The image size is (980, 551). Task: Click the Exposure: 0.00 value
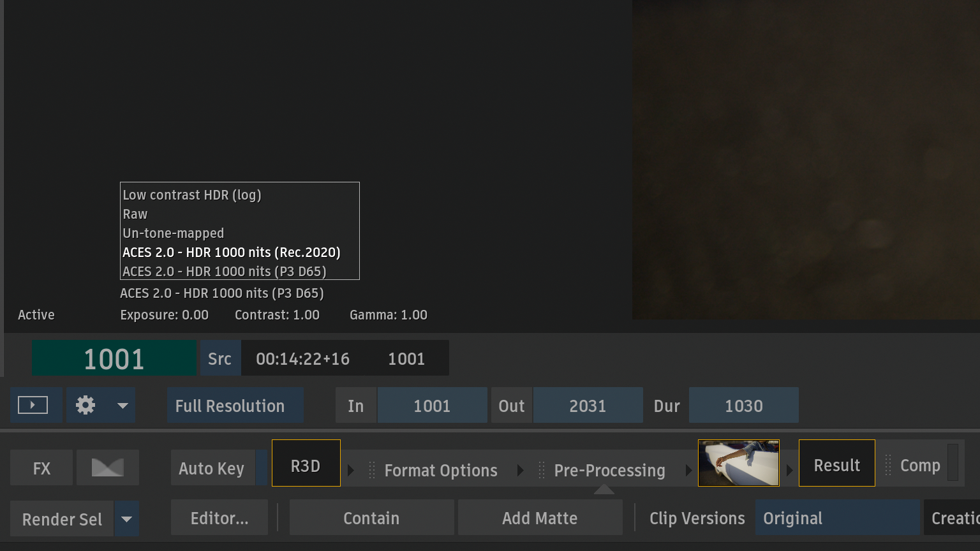pos(165,315)
